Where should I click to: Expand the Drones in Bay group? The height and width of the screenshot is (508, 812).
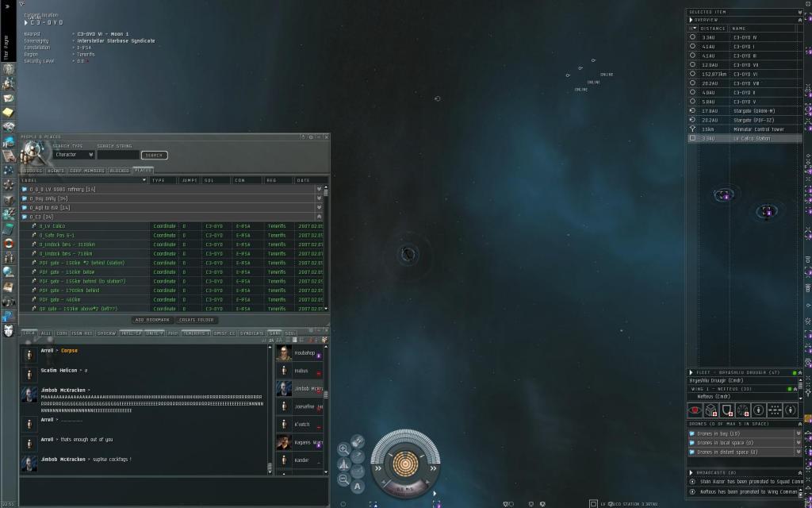tap(798, 434)
